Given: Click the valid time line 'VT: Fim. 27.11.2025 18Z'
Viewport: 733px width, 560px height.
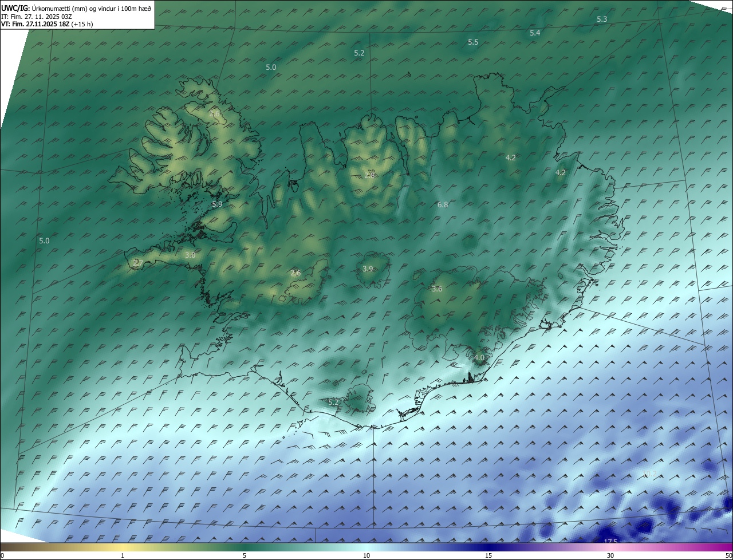Looking at the screenshot, I should pos(37,24).
